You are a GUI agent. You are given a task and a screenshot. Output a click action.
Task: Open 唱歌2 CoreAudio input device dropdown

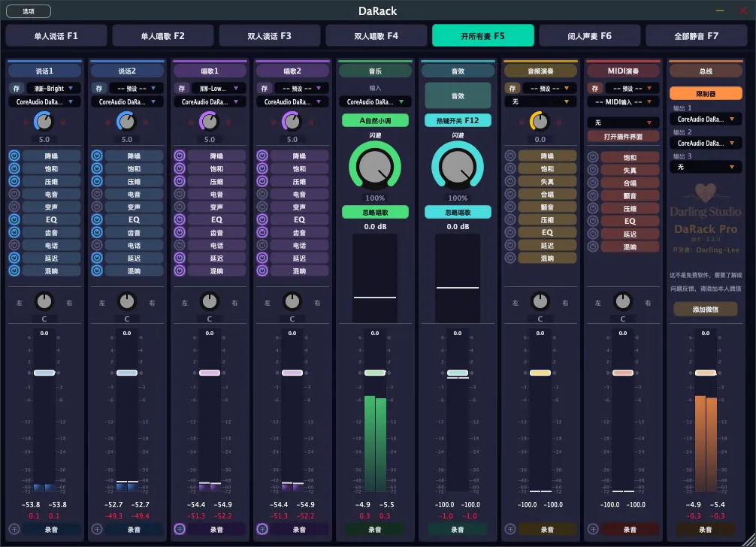[x=292, y=101]
